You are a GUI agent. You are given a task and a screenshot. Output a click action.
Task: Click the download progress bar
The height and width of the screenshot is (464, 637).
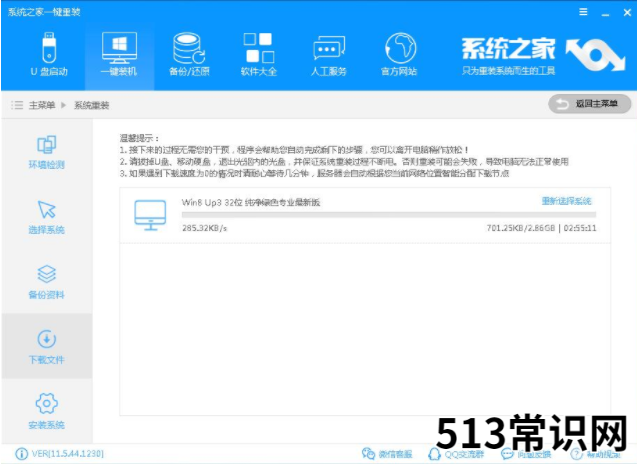389,215
